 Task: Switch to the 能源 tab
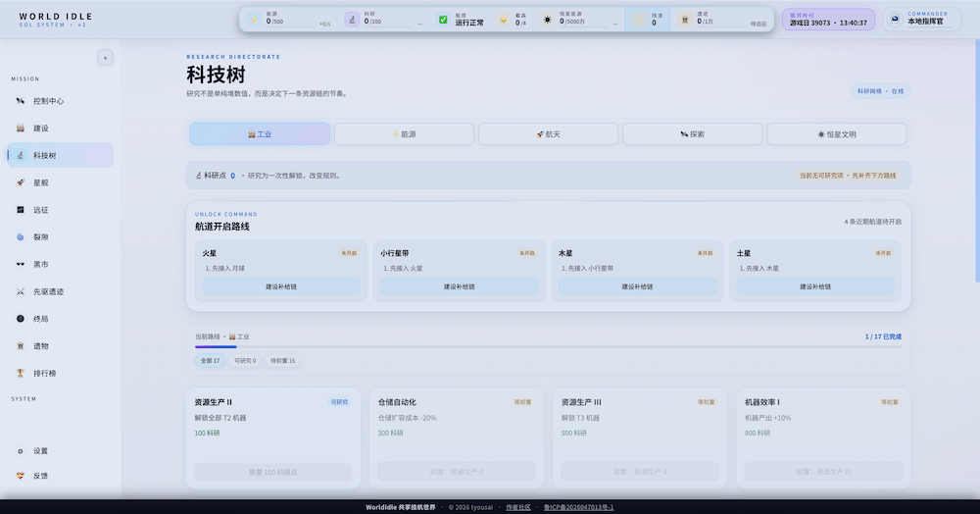pos(404,133)
